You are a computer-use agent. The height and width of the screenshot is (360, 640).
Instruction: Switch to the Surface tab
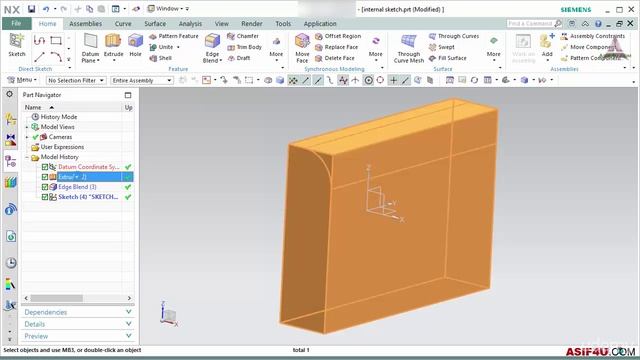click(155, 24)
